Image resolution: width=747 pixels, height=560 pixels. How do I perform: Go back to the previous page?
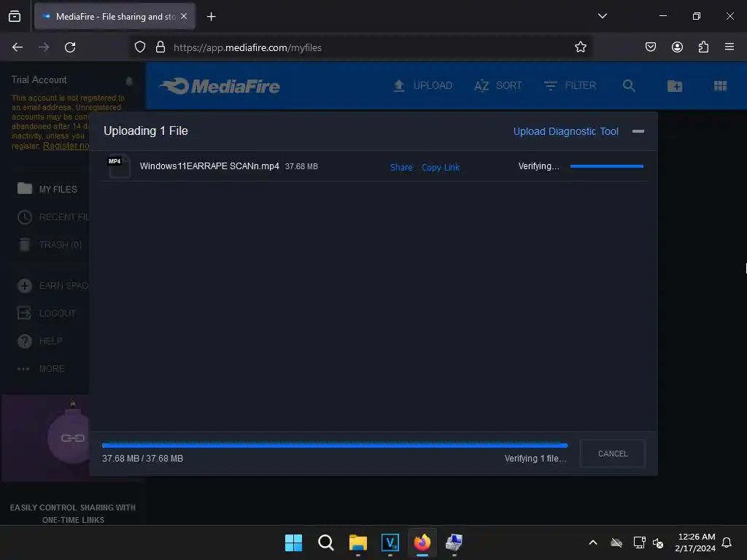click(18, 47)
